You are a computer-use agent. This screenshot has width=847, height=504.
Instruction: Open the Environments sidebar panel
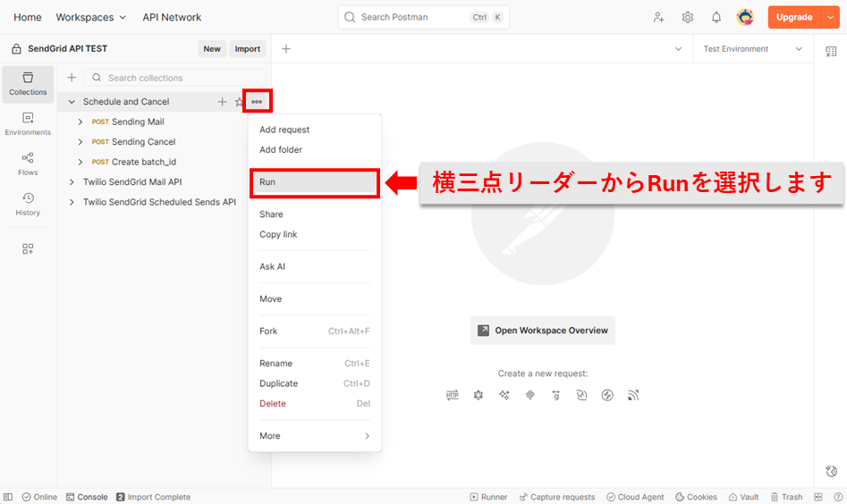click(x=28, y=124)
